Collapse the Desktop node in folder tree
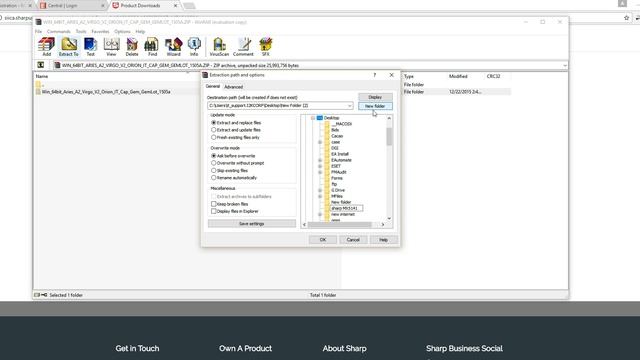This screenshot has width=640, height=360. click(313, 118)
